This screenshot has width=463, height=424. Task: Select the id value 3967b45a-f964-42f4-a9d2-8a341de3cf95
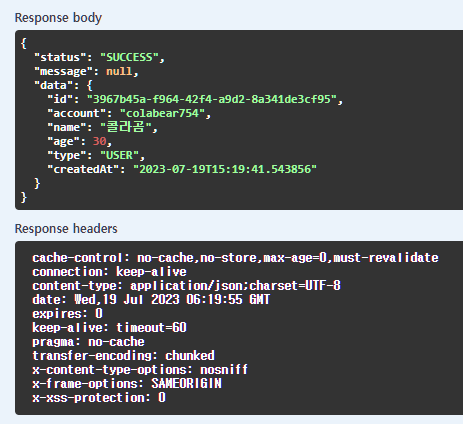(x=212, y=99)
